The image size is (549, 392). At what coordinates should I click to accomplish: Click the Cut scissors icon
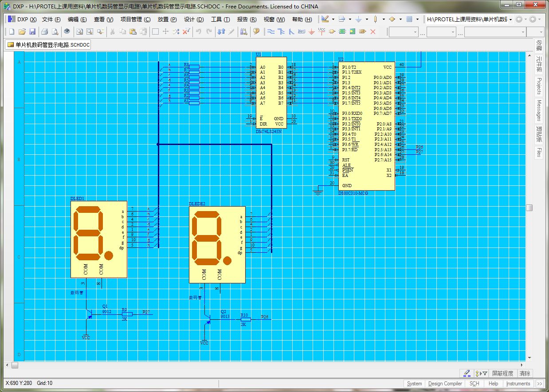click(x=113, y=31)
